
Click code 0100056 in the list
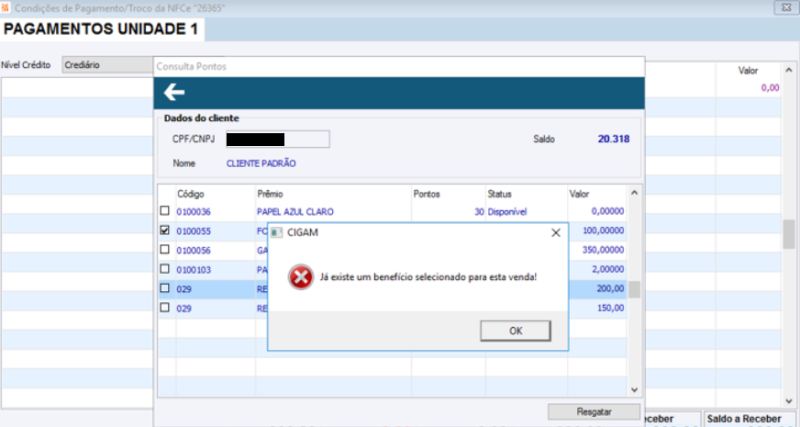coord(193,250)
